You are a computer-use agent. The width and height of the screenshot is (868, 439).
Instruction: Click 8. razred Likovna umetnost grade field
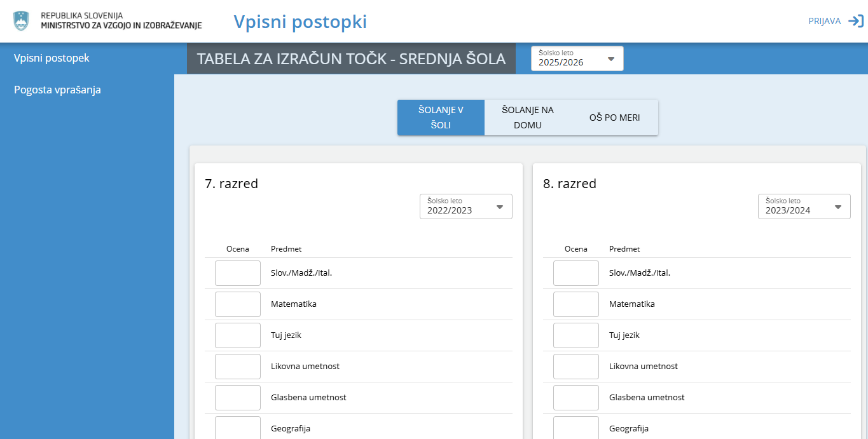[576, 367]
